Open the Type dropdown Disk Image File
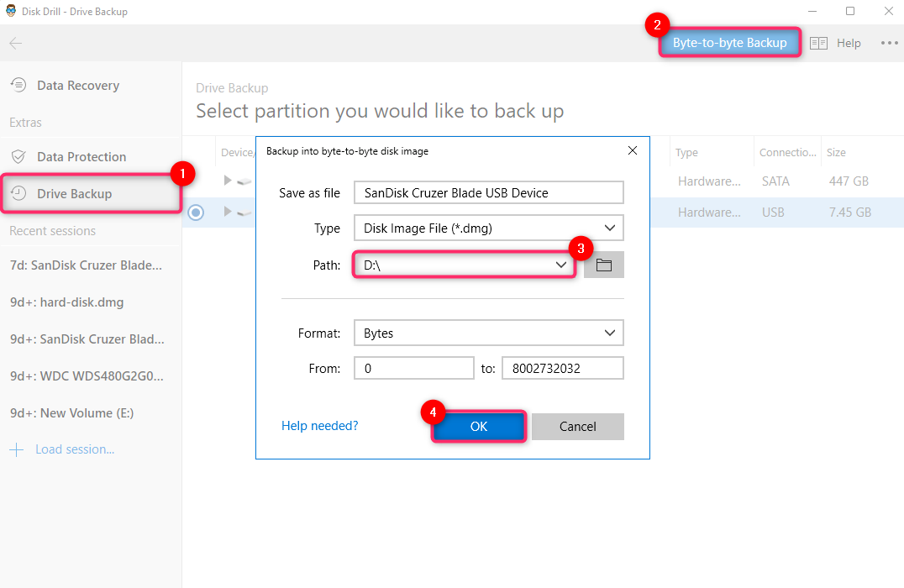The height and width of the screenshot is (588, 904). coord(489,228)
